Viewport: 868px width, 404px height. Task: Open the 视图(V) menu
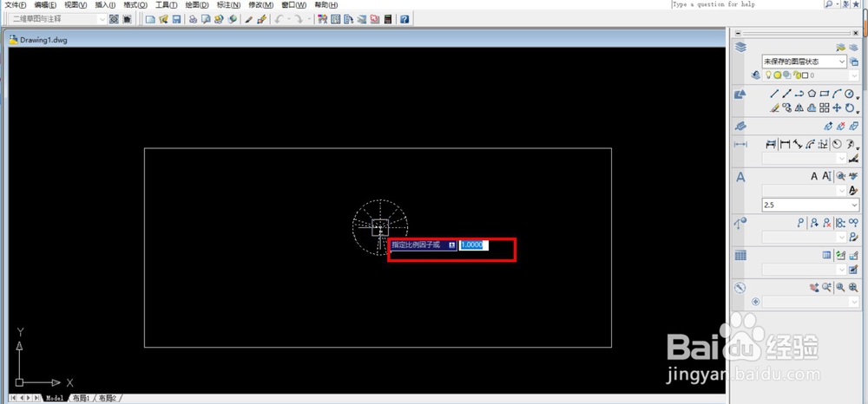[76, 4]
